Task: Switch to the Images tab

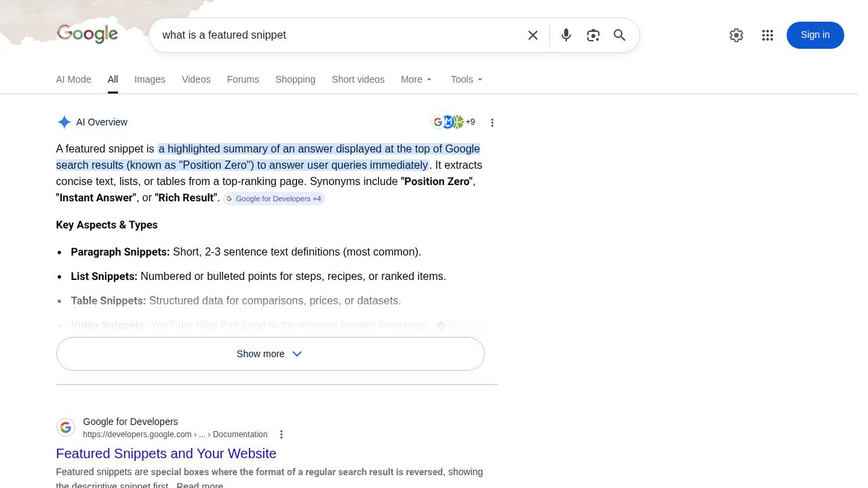Action: pos(149,79)
